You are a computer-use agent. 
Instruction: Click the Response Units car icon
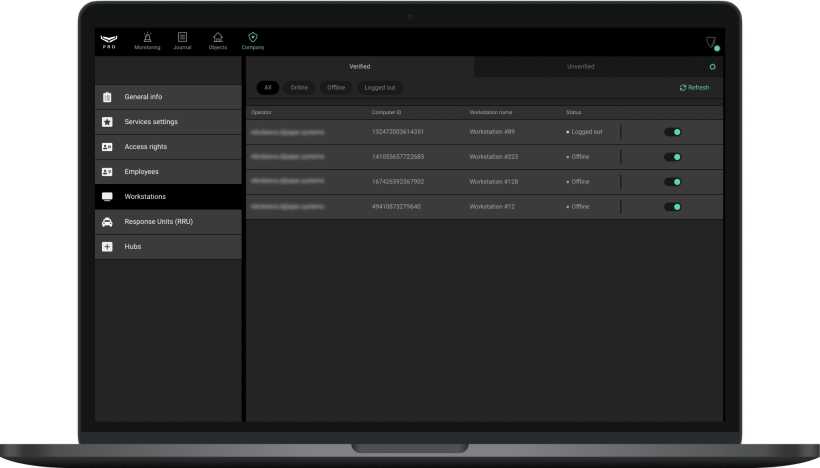pos(107,222)
